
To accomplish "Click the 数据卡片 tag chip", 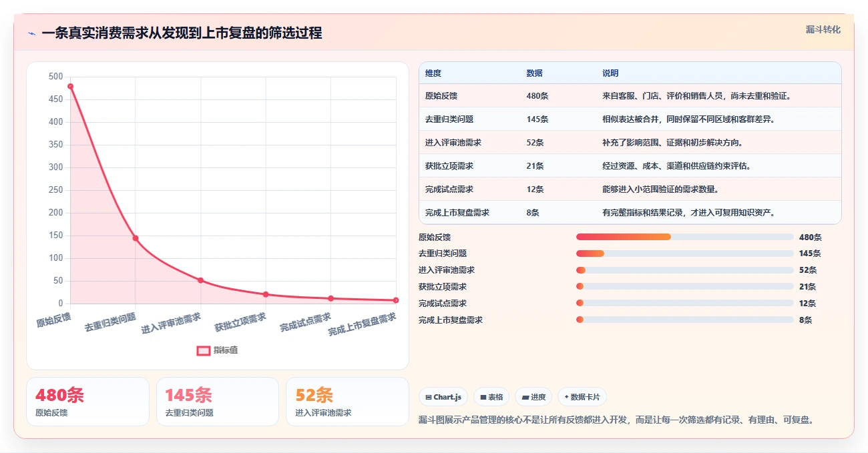I will pos(582,397).
